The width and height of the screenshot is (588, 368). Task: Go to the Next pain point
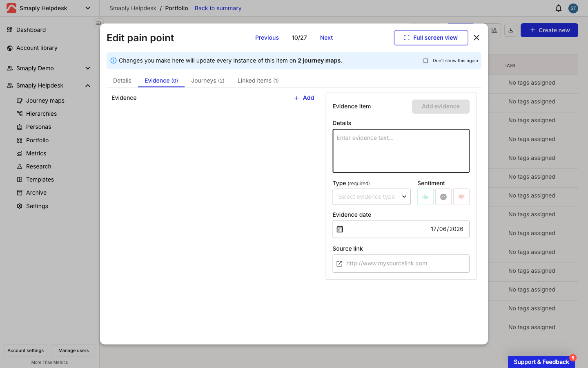(x=326, y=38)
